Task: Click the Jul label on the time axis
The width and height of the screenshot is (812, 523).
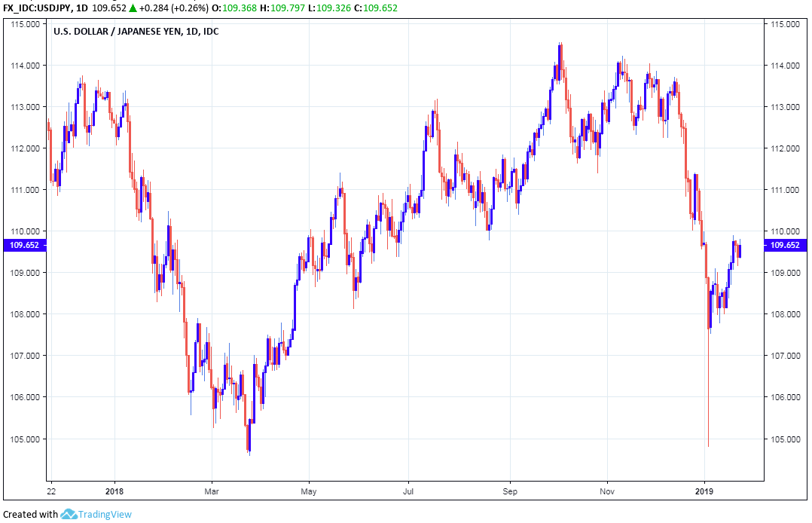Action: coord(408,489)
